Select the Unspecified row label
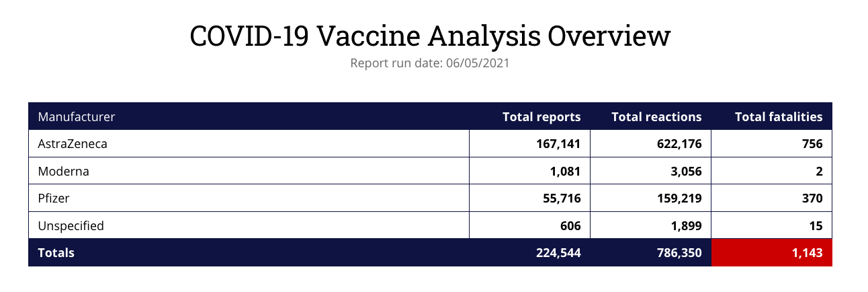This screenshot has width=868, height=292. tap(71, 226)
